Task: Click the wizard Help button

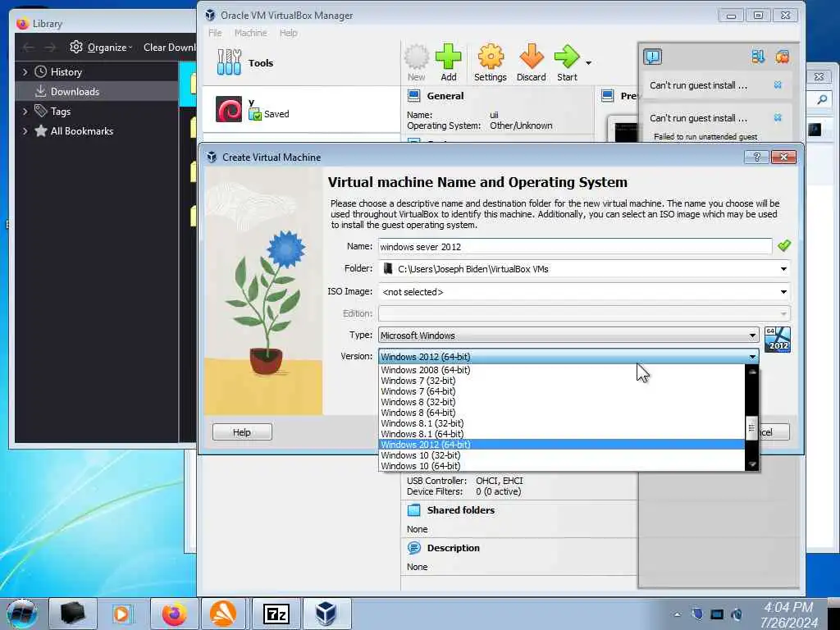Action: (242, 431)
